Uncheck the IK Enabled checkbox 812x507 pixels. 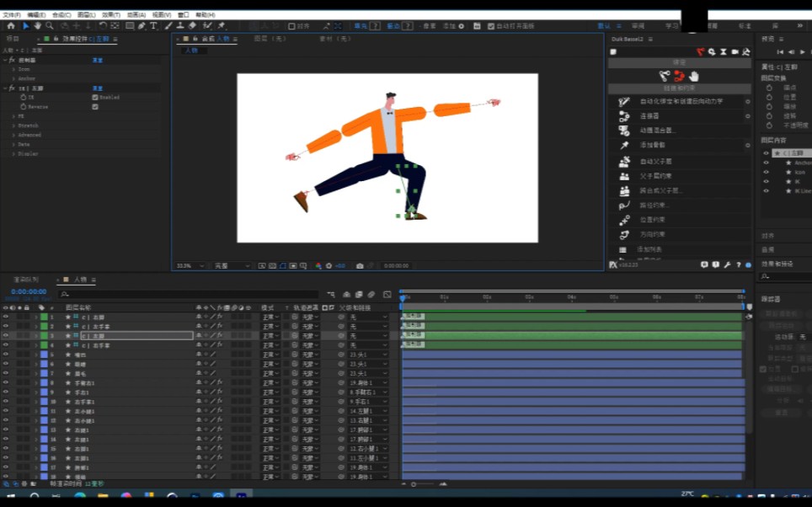[94, 98]
